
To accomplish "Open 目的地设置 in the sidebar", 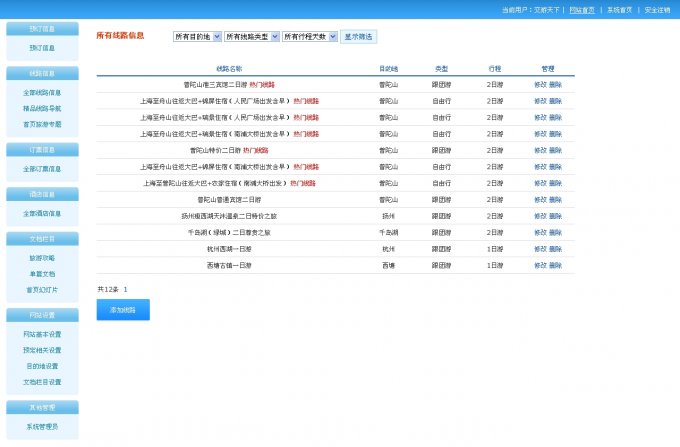I will pyautogui.click(x=42, y=366).
